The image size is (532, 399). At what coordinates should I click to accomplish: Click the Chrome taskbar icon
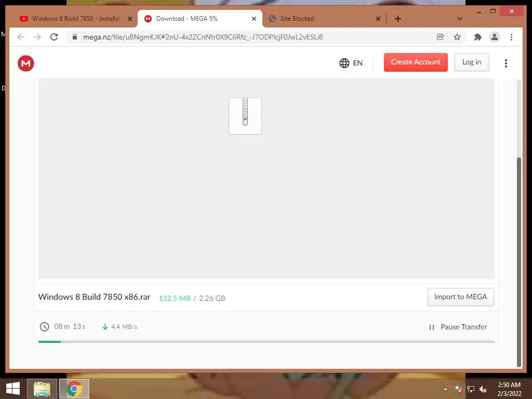click(x=74, y=389)
